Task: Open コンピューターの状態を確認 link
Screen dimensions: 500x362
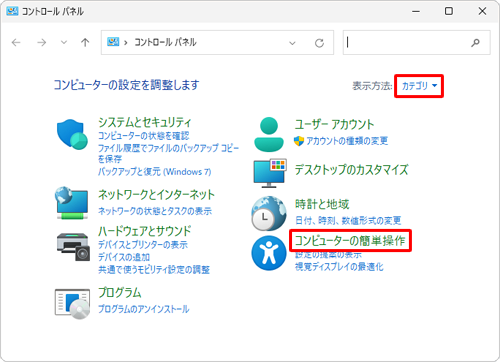Action: pos(144,136)
